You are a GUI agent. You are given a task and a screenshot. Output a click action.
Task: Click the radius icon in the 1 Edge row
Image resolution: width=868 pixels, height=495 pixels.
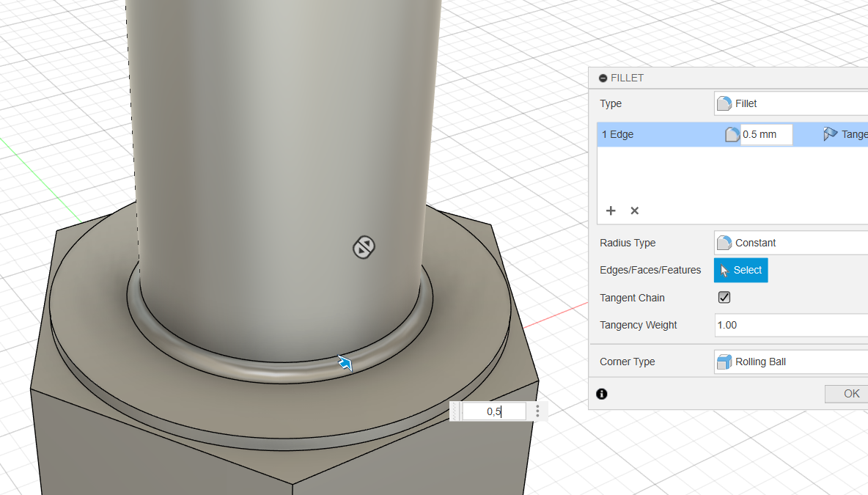732,134
